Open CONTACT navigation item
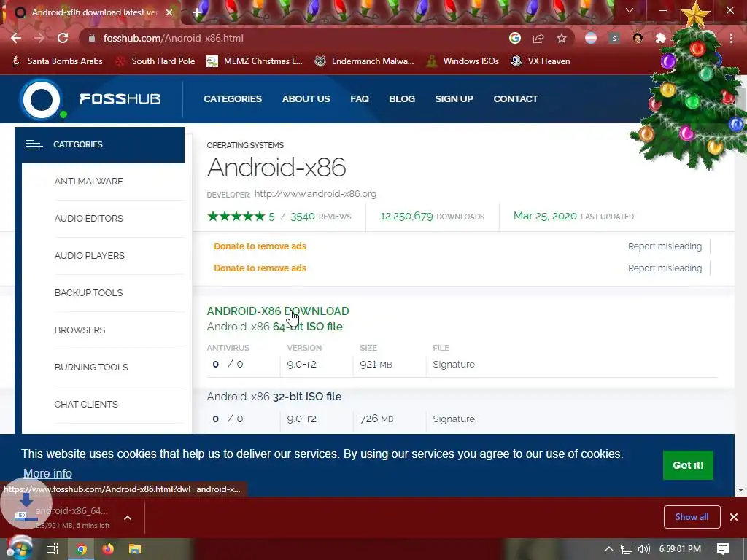Image resolution: width=747 pixels, height=560 pixels. coord(516,98)
